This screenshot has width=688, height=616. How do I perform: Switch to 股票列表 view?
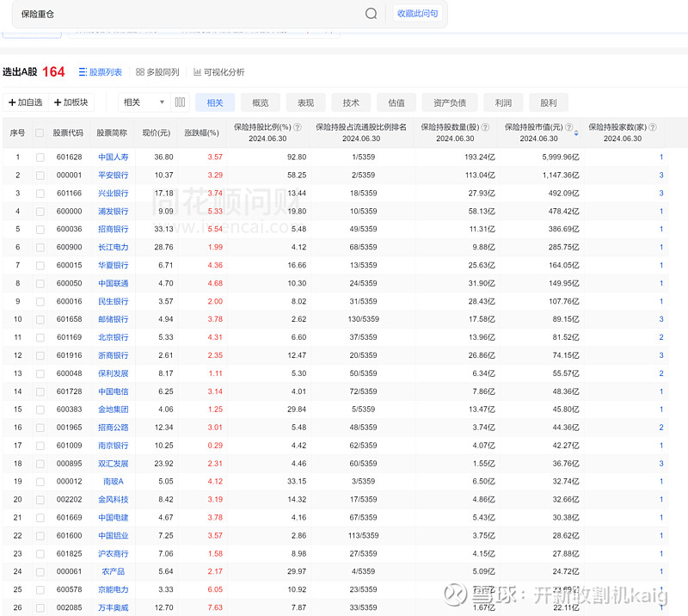[101, 72]
